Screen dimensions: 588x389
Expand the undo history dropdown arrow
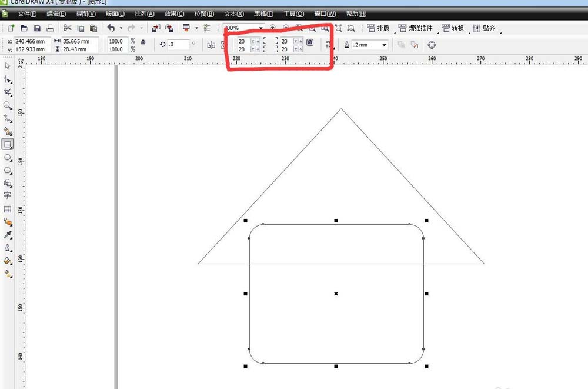[121, 28]
